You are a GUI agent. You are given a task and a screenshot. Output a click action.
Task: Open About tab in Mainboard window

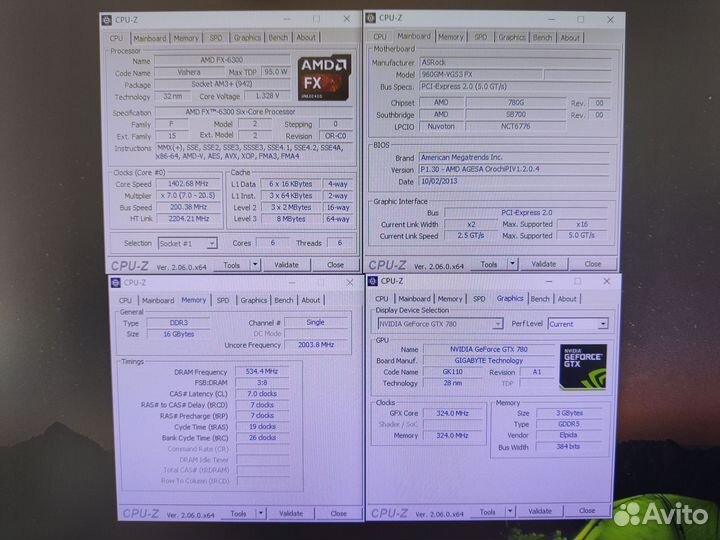570,38
